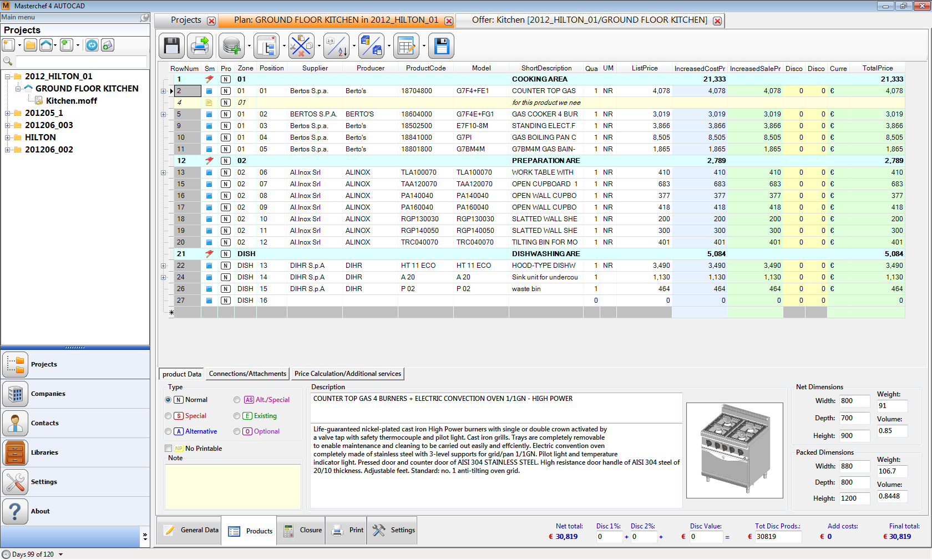The image size is (932, 560).
Task: Select the Special type radio button
Action: (168, 416)
